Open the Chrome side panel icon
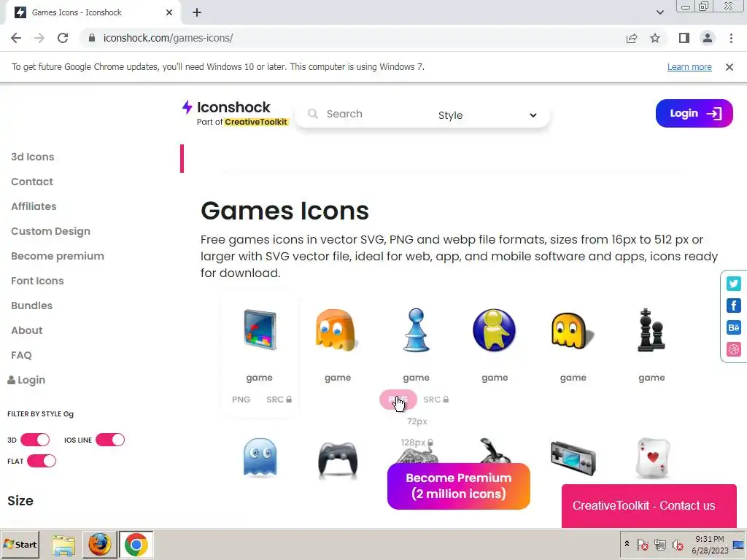 coord(684,38)
